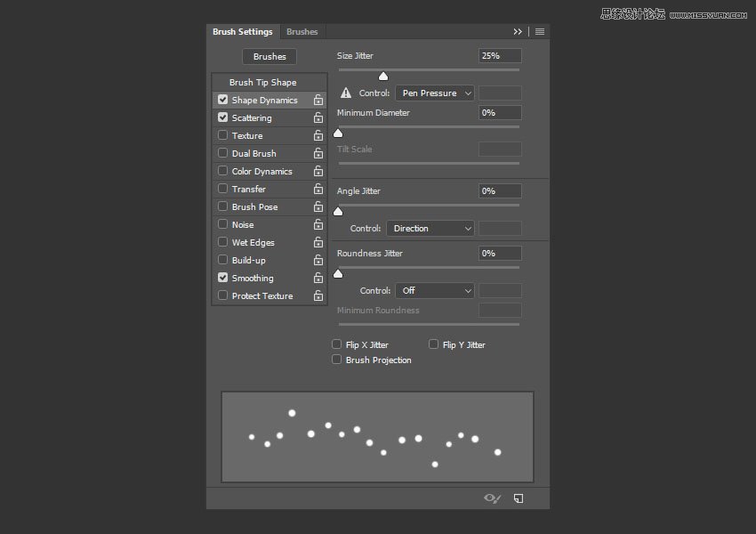Open the panel flyout menu icon

(540, 32)
